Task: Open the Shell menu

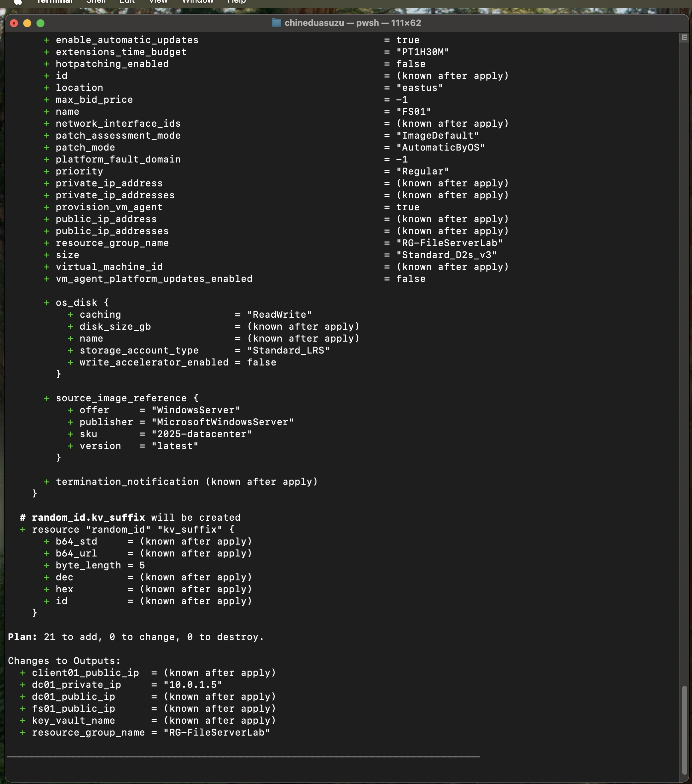Action: tap(96, 2)
